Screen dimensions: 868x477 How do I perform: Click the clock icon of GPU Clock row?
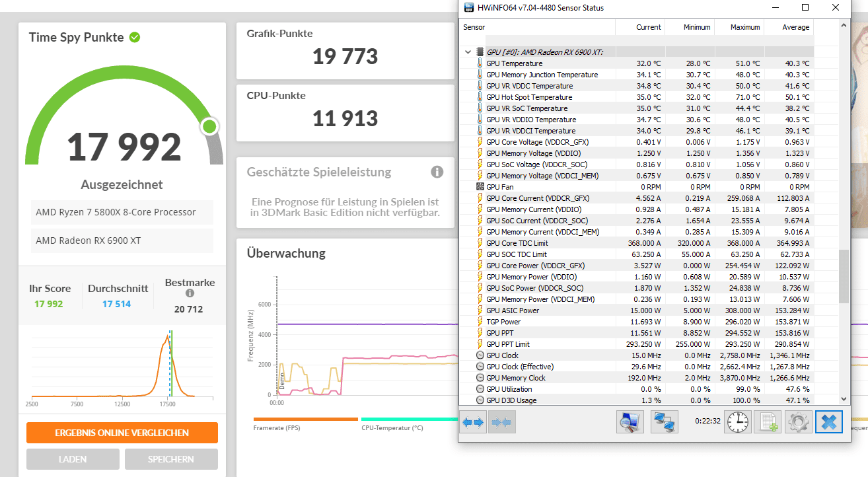click(x=480, y=355)
